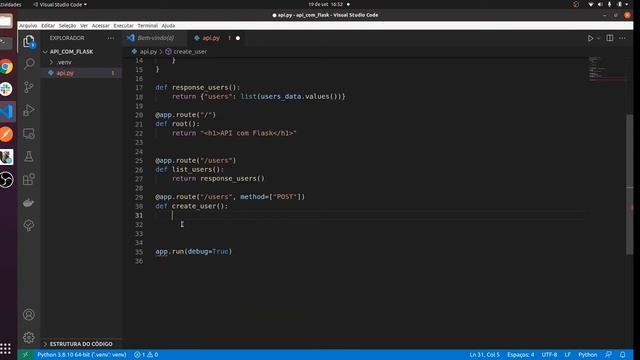Show errors and warnings in status bar

146,355
